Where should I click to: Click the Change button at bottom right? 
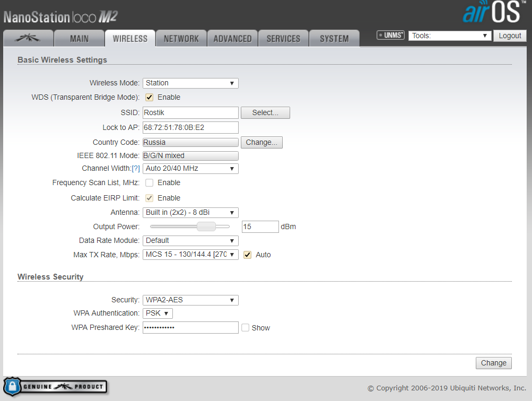pyautogui.click(x=494, y=363)
